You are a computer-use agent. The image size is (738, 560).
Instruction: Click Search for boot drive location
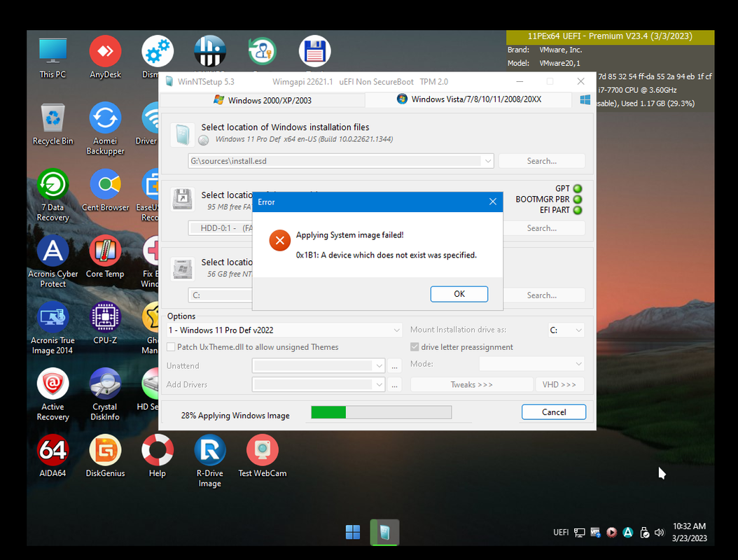click(x=543, y=228)
